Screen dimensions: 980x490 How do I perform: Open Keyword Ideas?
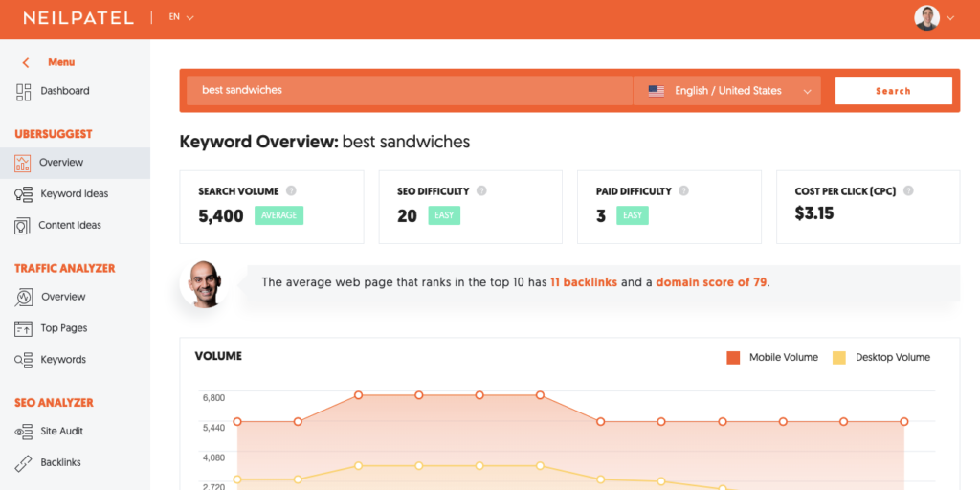75,193
